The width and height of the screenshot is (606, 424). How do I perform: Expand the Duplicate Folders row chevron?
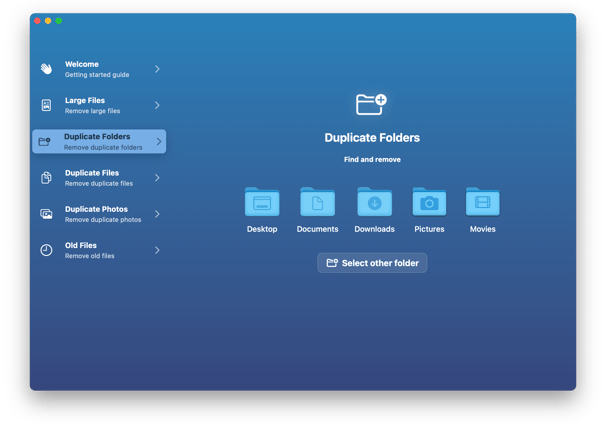(x=159, y=141)
